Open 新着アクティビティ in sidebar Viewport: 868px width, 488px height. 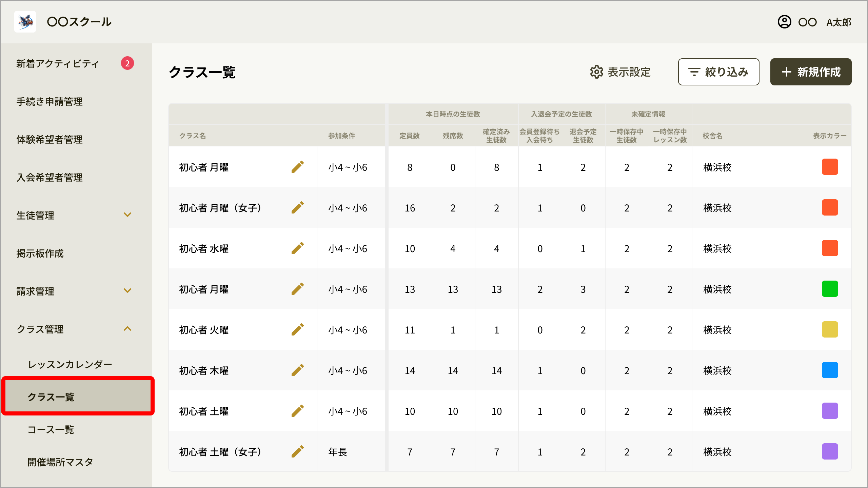coord(58,64)
